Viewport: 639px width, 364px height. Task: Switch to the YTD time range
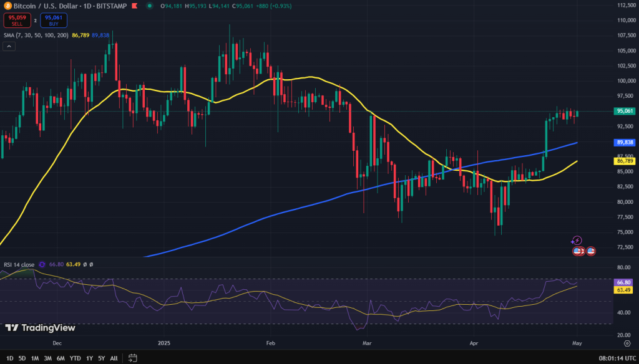[76, 358]
